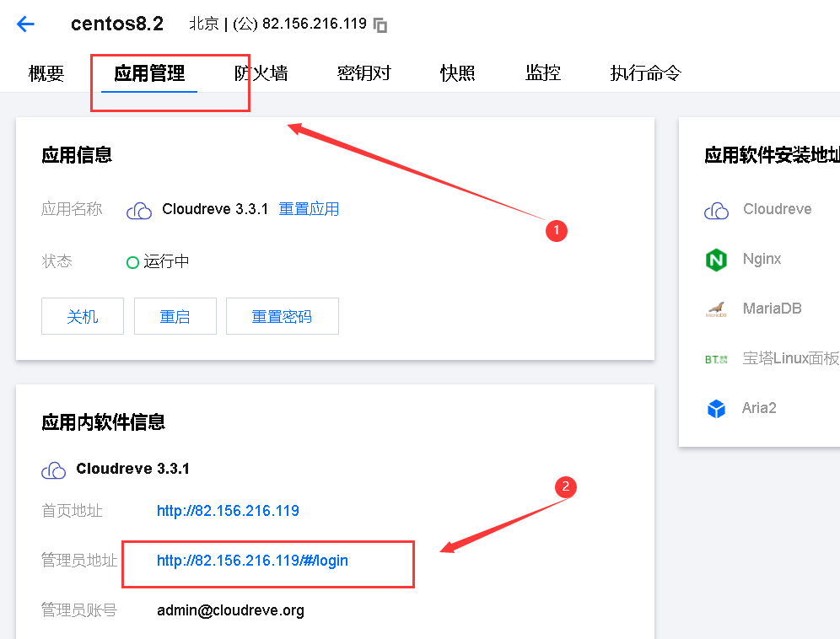Click the 82.156.216.119 IP in header
The width and height of the screenshot is (840, 639).
pyautogui.click(x=315, y=24)
